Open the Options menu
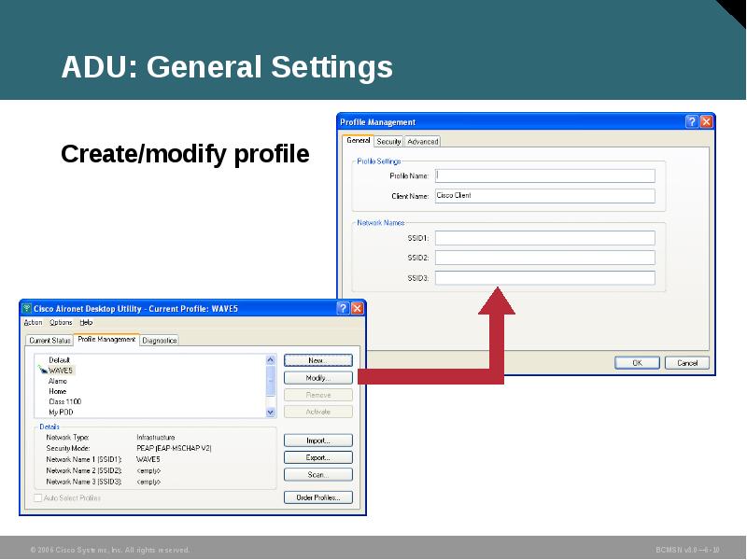Viewport: 747px width, 560px height. [63, 322]
